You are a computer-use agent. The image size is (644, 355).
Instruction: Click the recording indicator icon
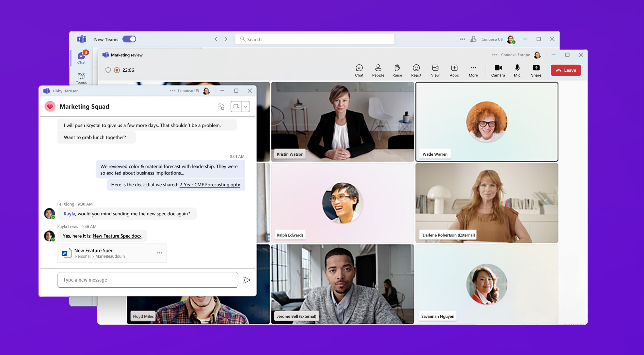click(117, 70)
